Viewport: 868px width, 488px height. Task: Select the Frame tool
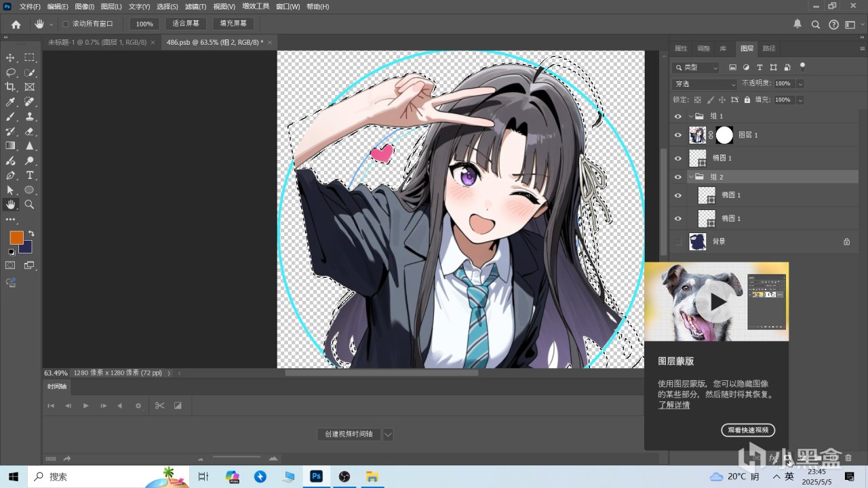(x=30, y=87)
